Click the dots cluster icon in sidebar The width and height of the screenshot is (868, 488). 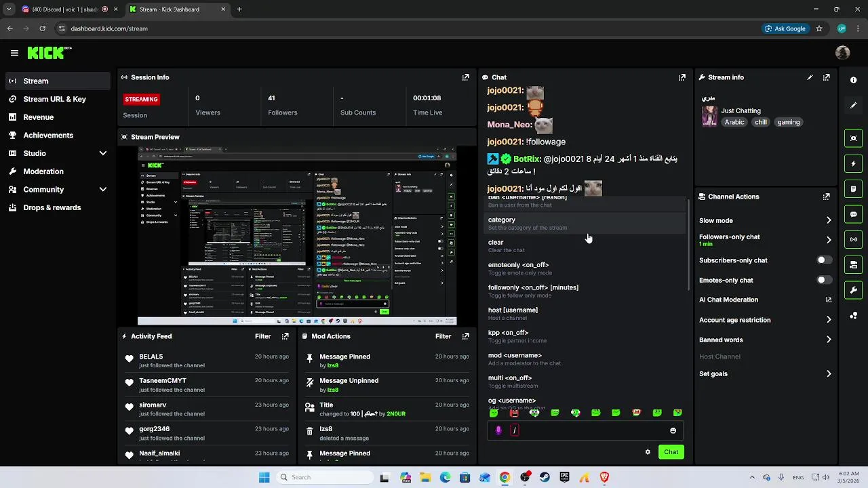point(853,316)
